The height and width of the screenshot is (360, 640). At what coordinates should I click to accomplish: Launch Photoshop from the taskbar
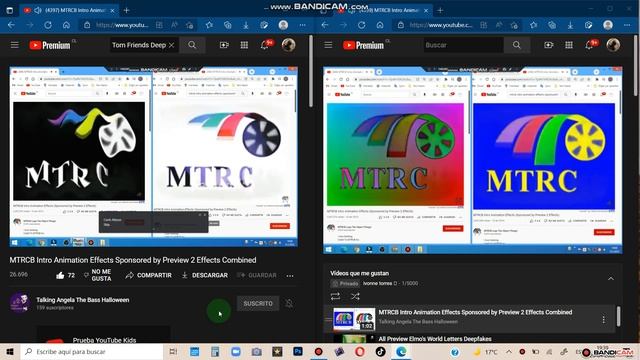(298, 351)
